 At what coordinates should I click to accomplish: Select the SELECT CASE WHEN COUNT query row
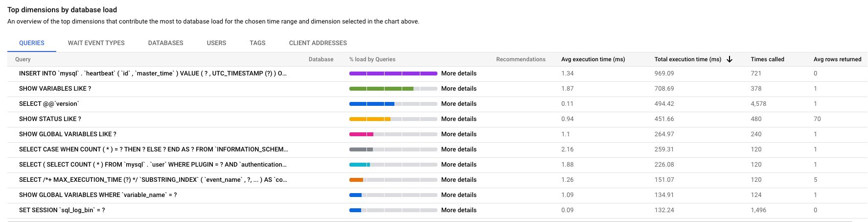(x=153, y=149)
